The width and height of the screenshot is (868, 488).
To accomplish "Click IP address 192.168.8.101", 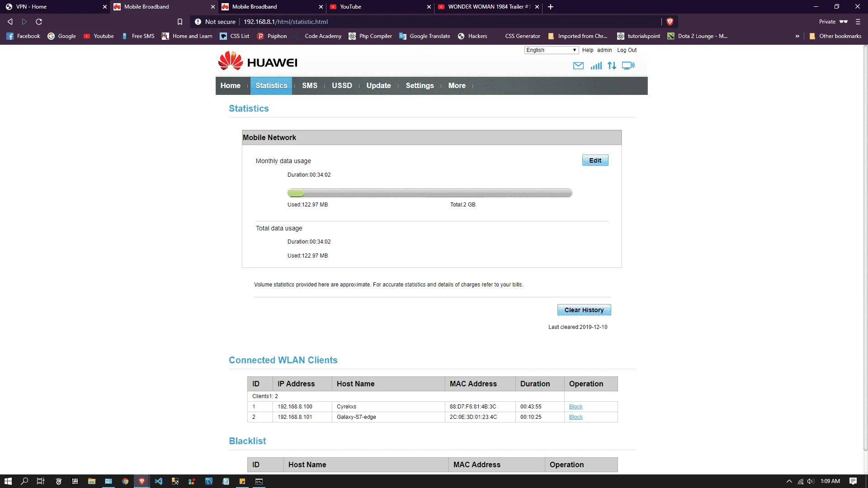I will coord(295,417).
